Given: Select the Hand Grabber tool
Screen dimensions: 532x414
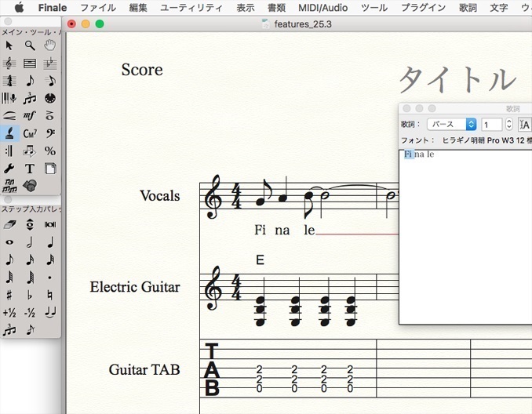Looking at the screenshot, I should 50,45.
